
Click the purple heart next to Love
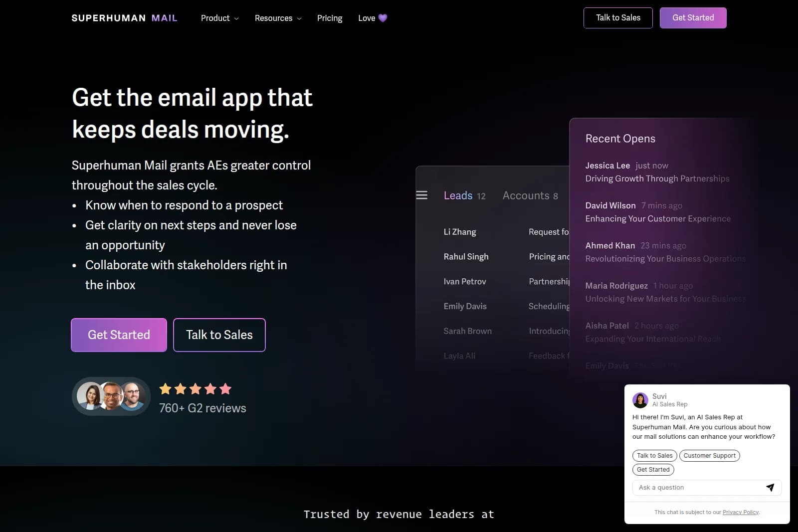pyautogui.click(x=382, y=18)
